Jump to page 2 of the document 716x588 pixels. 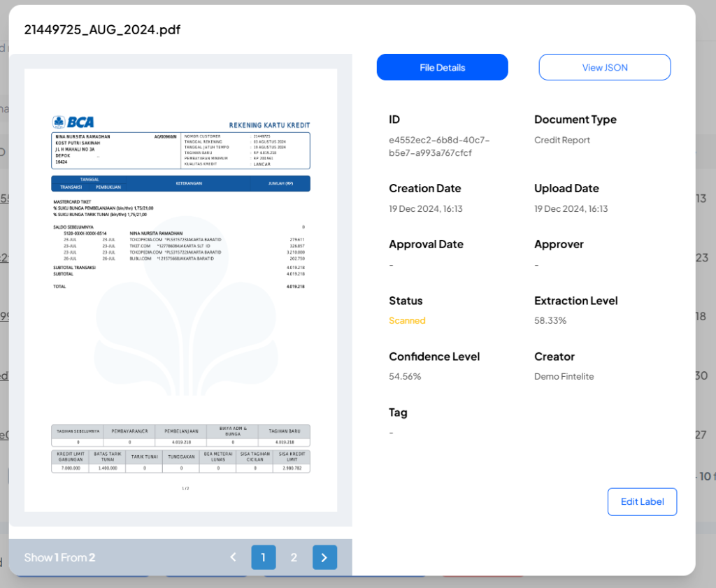point(294,557)
